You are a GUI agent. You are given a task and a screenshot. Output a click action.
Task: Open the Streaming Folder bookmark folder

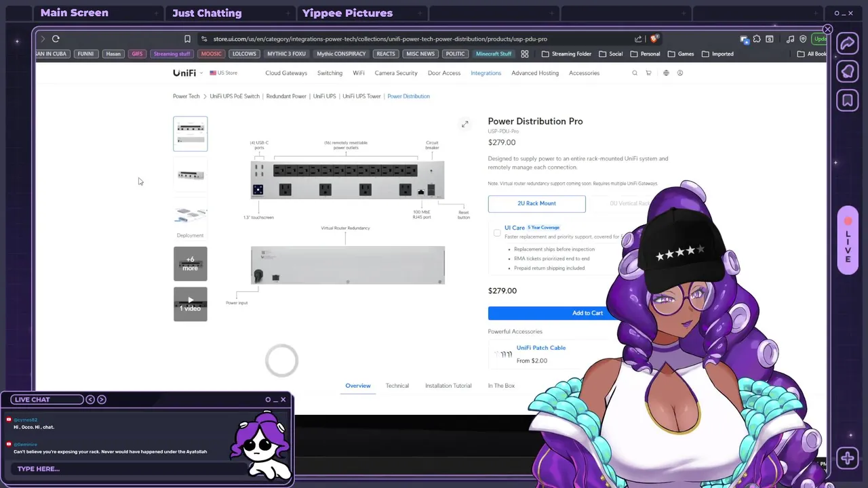pos(566,54)
